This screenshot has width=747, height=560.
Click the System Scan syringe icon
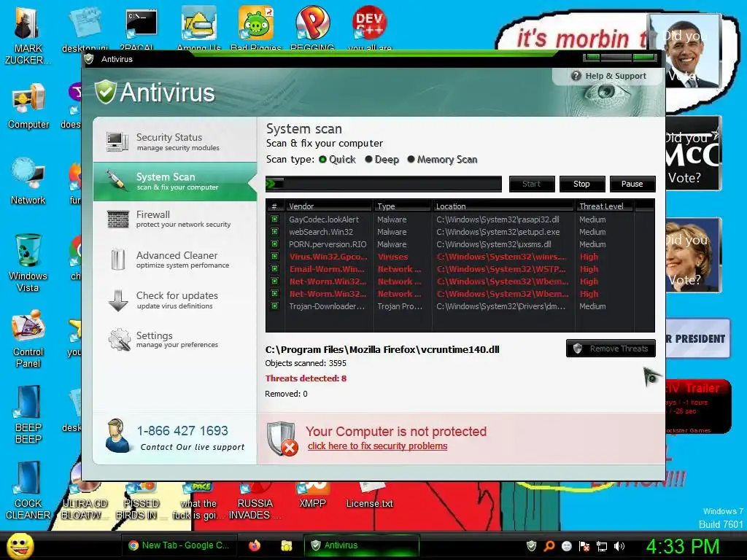[x=116, y=181]
